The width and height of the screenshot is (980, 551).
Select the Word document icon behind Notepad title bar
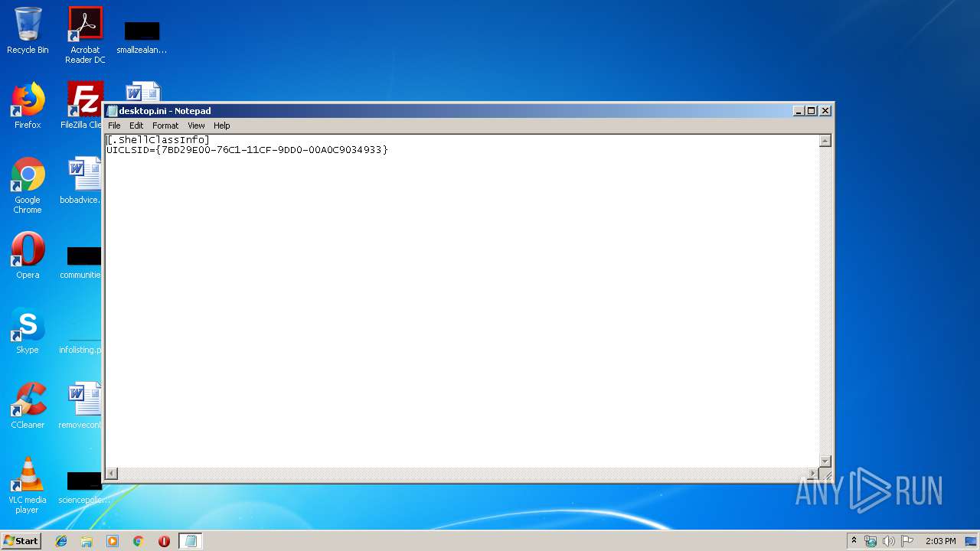[x=142, y=91]
